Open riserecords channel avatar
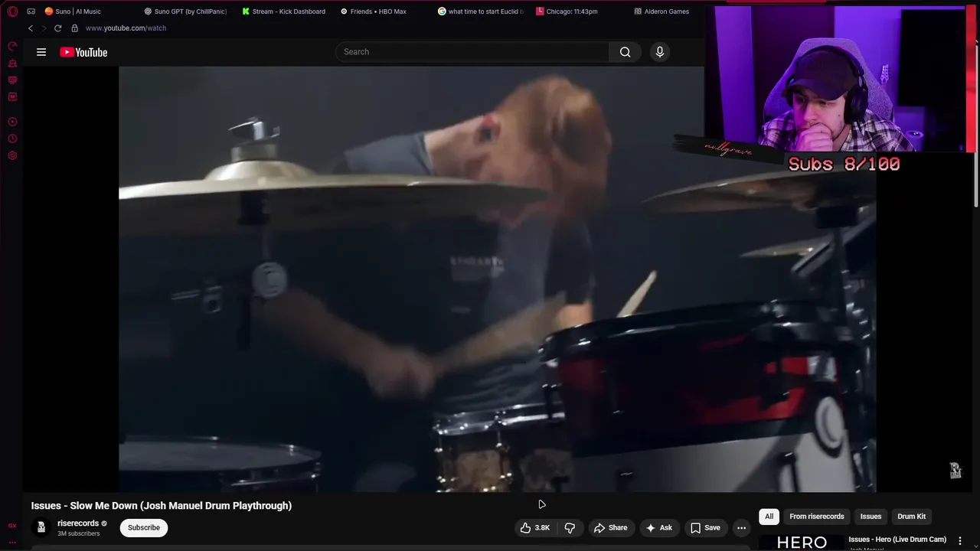The width and height of the screenshot is (980, 551). pyautogui.click(x=41, y=527)
